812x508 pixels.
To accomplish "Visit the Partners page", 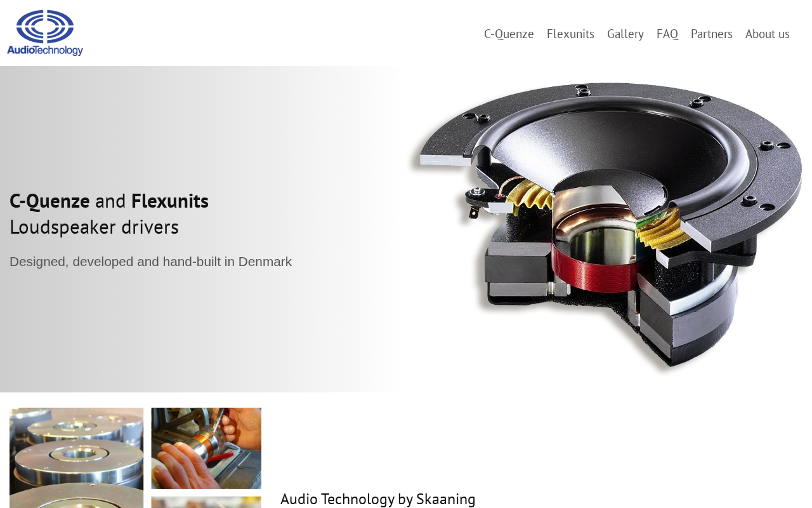I will (712, 34).
